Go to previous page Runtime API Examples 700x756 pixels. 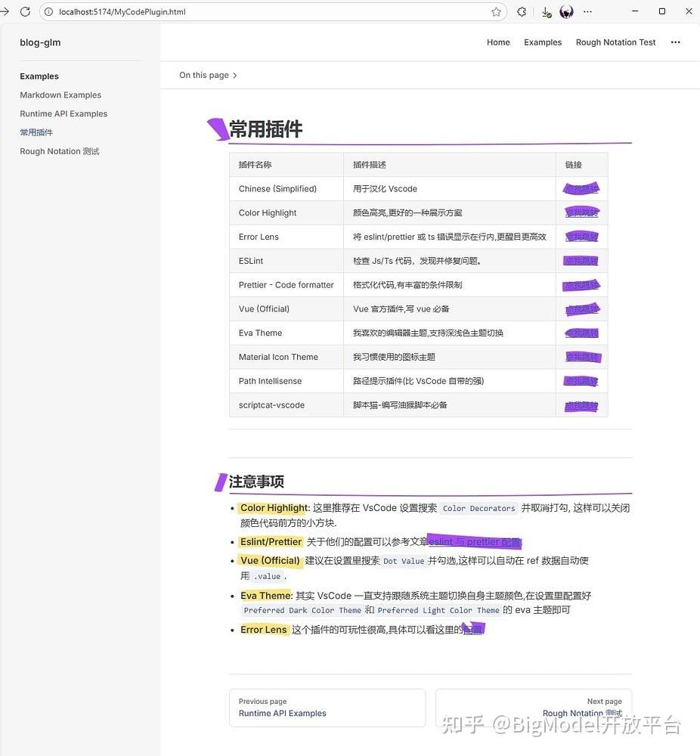[x=327, y=708]
